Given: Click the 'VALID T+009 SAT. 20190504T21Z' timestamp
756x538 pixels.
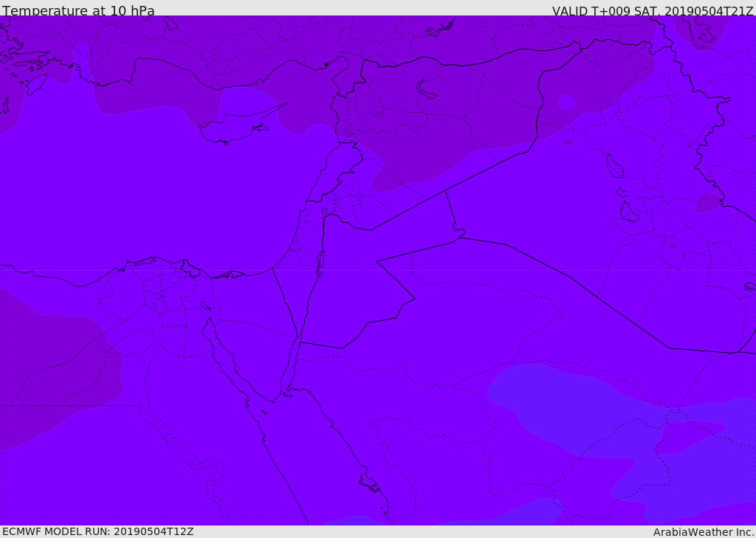Looking at the screenshot, I should pos(653,10).
